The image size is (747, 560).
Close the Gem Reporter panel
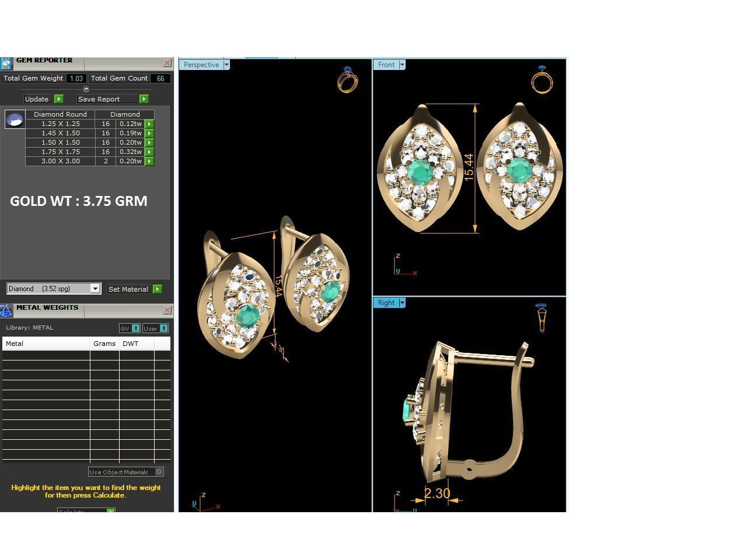[x=167, y=63]
